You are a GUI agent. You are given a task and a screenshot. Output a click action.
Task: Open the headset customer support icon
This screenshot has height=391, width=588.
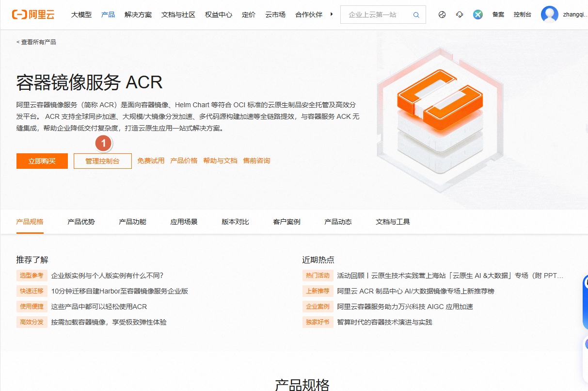point(460,15)
